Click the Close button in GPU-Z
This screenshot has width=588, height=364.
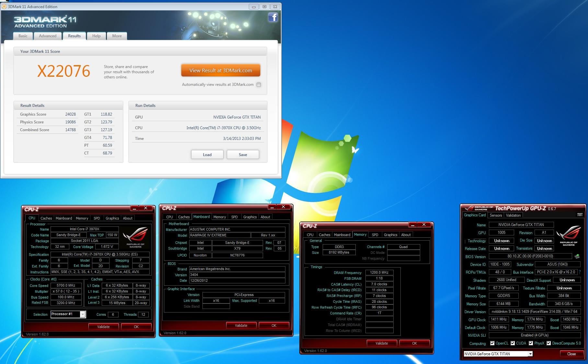point(571,354)
